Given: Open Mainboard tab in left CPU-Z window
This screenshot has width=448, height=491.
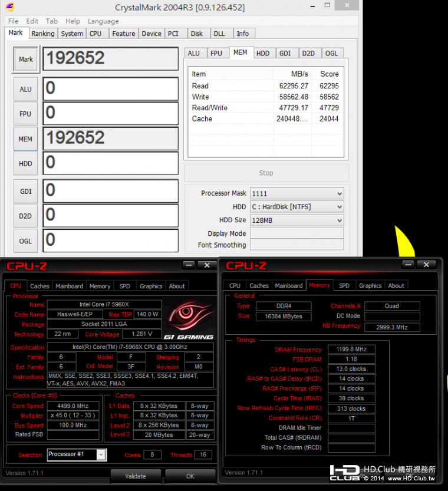Looking at the screenshot, I should 70,286.
